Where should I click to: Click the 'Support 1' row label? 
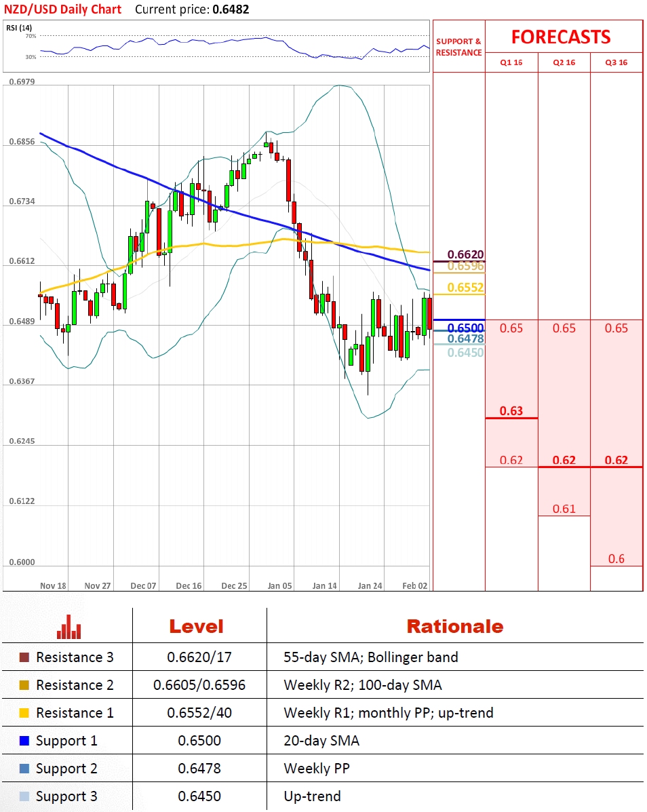(x=66, y=741)
